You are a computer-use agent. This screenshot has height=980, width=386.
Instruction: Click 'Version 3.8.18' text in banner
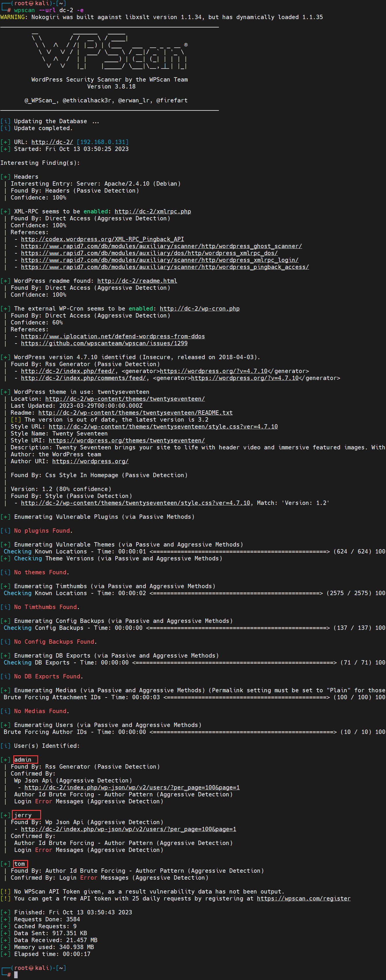pyautogui.click(x=111, y=86)
